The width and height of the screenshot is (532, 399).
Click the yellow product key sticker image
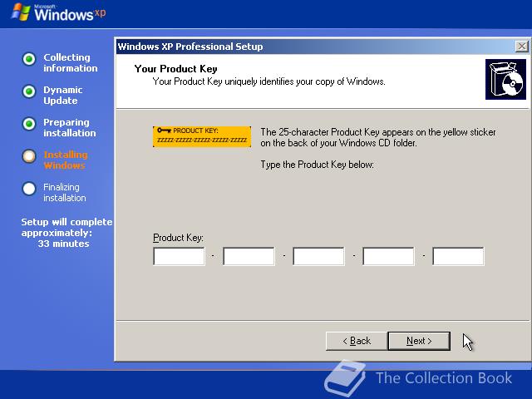[x=202, y=136]
